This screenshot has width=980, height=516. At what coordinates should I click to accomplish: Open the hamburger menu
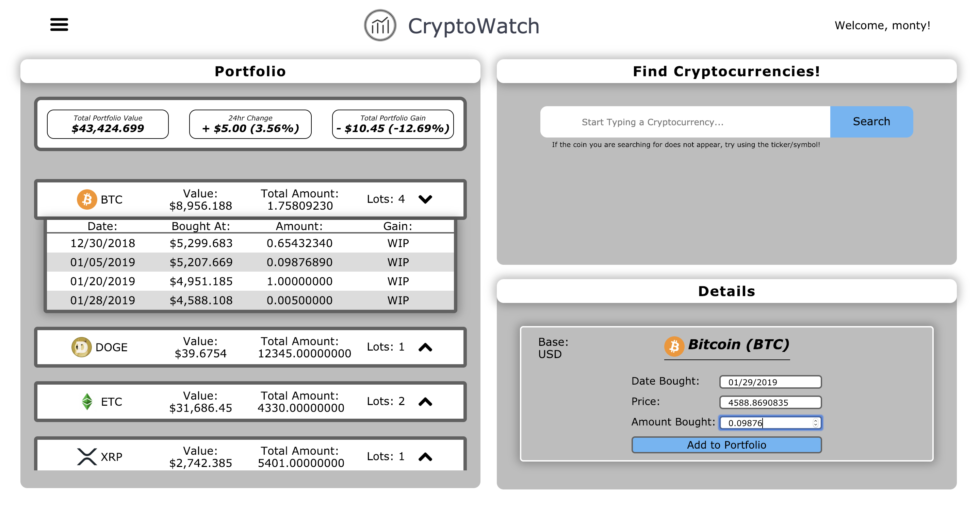59,25
